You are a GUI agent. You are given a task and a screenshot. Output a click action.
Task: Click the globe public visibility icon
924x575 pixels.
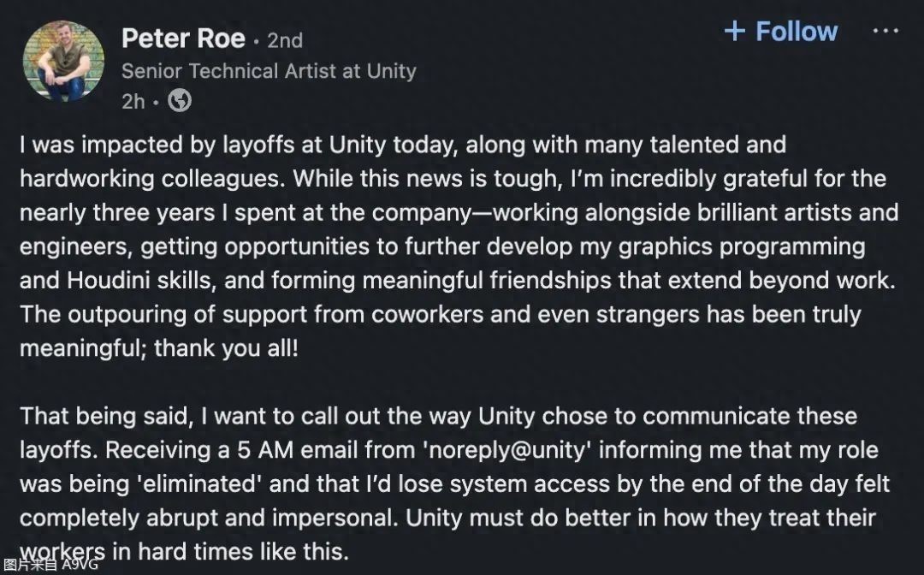click(x=179, y=101)
